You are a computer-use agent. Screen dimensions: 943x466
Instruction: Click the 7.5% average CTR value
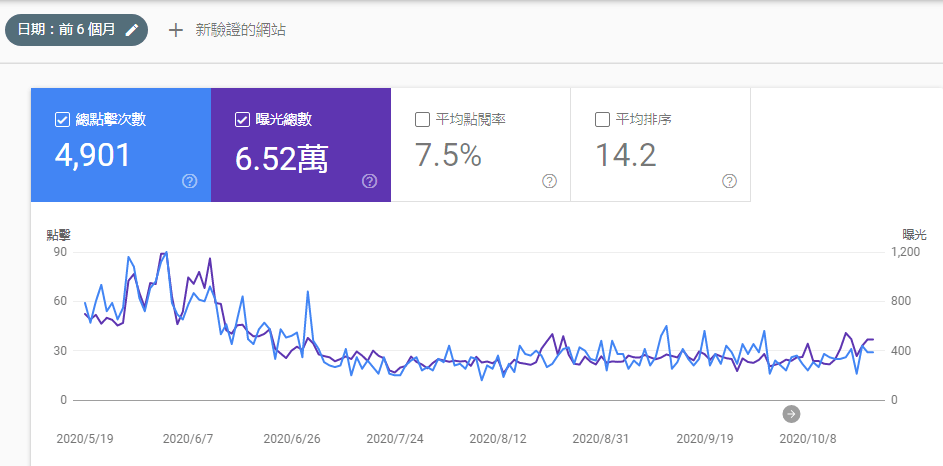448,155
